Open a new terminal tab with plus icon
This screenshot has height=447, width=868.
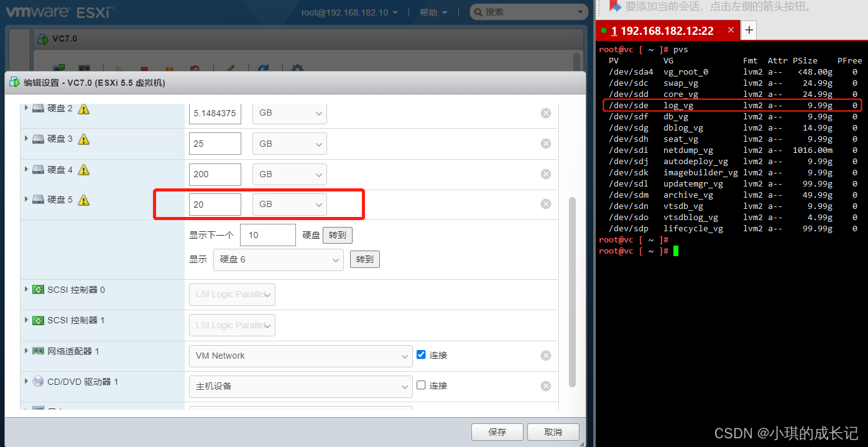(749, 30)
